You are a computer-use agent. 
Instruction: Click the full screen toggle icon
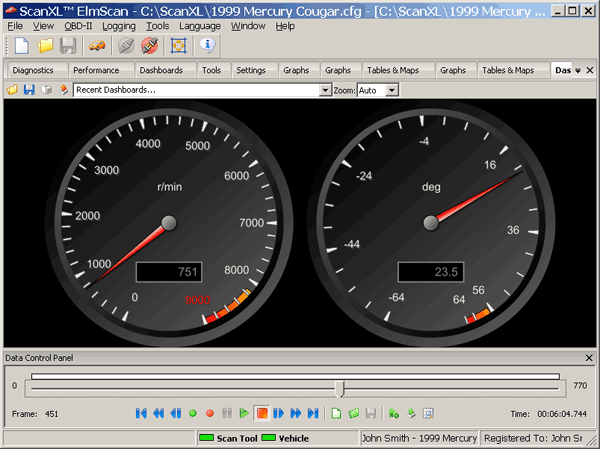[x=179, y=46]
